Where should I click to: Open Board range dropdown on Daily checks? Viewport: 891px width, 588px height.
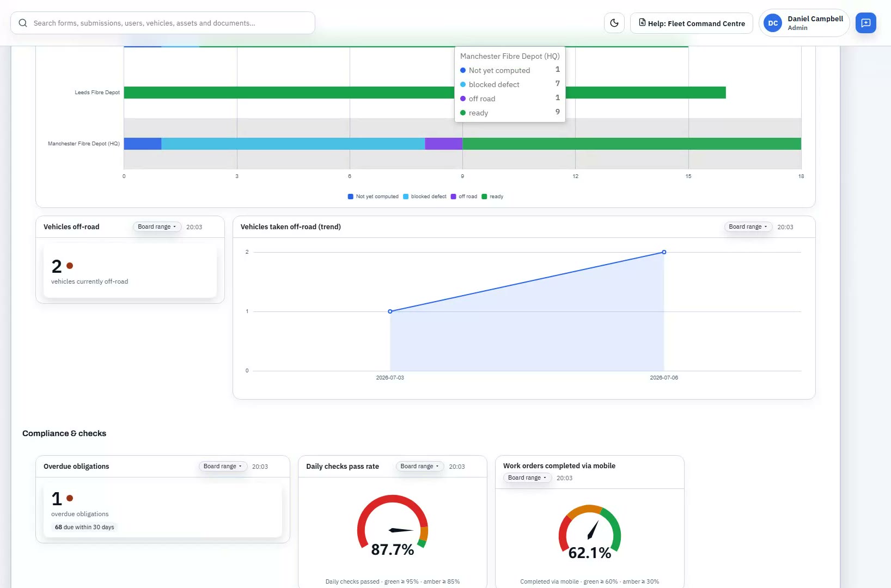tap(420, 467)
